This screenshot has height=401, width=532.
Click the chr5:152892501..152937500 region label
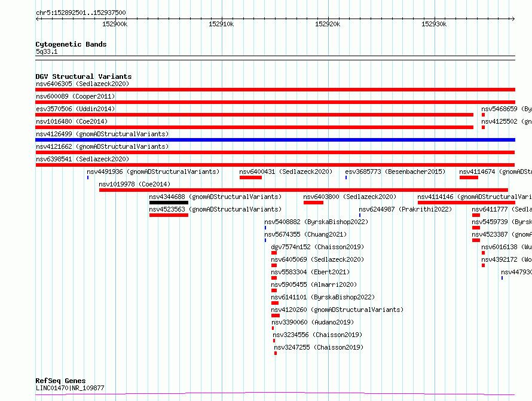click(81, 13)
